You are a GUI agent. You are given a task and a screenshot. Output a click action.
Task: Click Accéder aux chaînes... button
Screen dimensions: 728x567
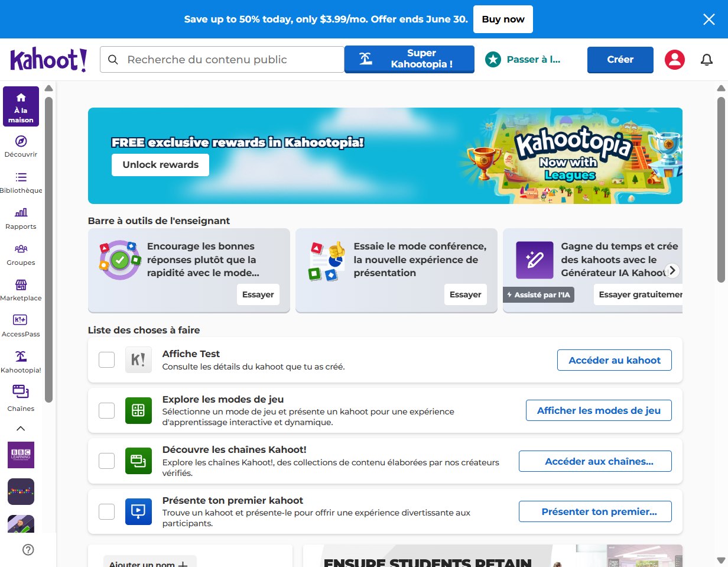pyautogui.click(x=595, y=461)
